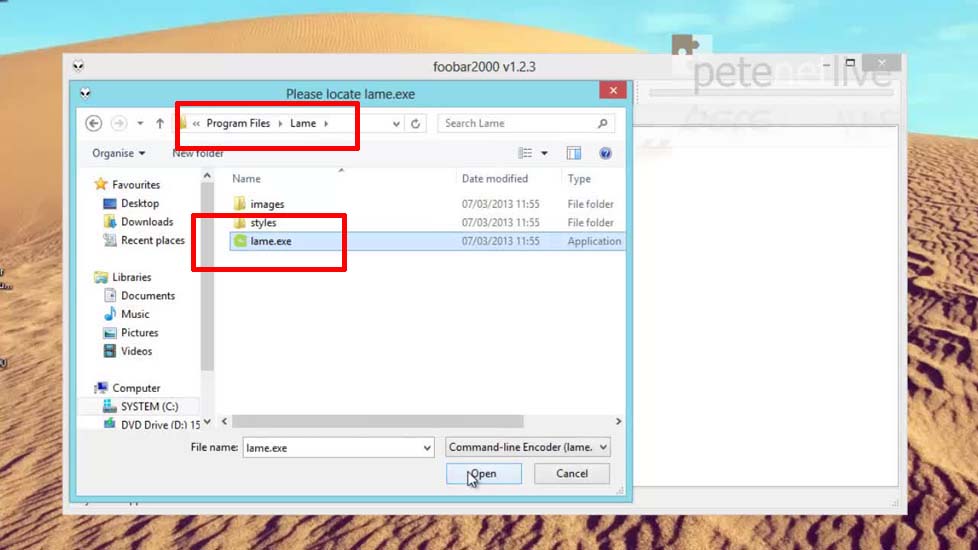The height and width of the screenshot is (550, 978).
Task: Select Program Files in the address bar
Action: pos(238,123)
